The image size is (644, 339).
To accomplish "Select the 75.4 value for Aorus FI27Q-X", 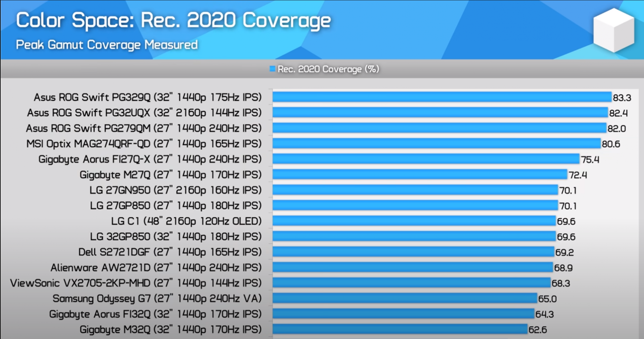I will click(590, 159).
